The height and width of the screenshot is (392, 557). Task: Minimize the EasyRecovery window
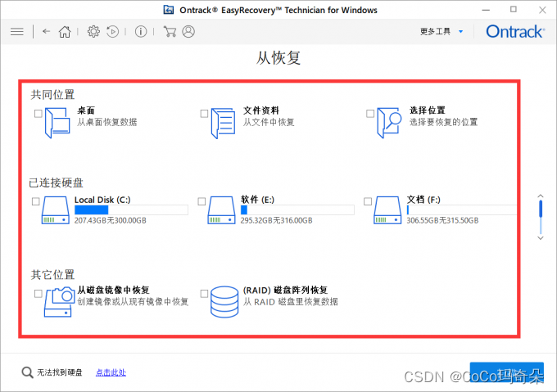click(486, 10)
